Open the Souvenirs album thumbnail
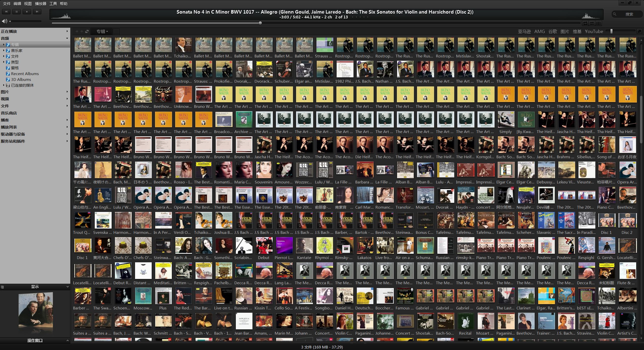 [x=264, y=170]
